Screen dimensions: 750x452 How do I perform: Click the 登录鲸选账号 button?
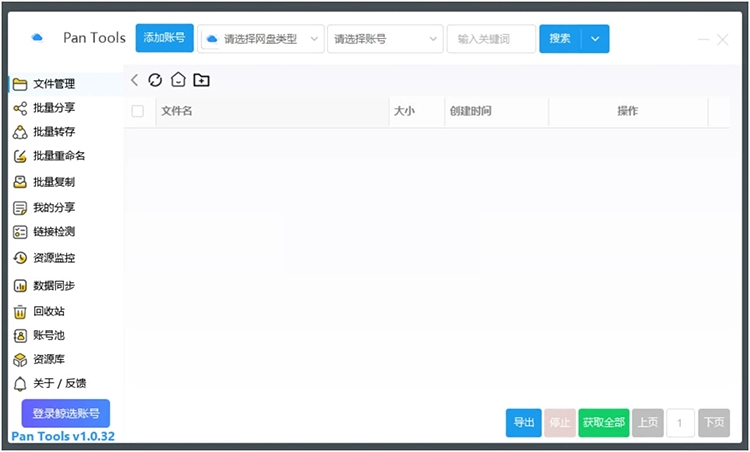(x=66, y=413)
